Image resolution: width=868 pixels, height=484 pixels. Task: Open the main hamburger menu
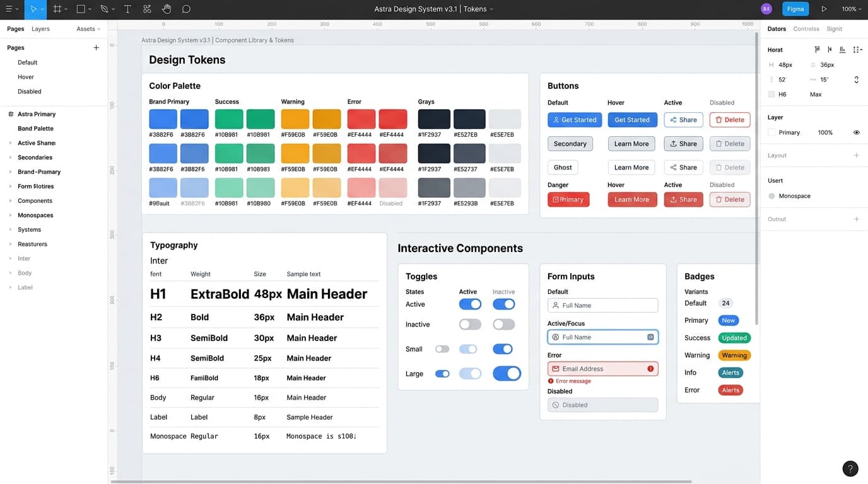tap(9, 9)
